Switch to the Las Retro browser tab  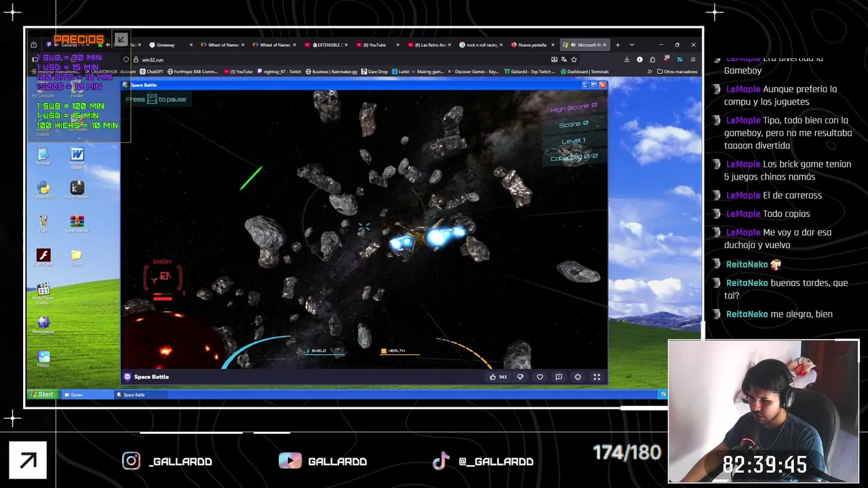(429, 45)
